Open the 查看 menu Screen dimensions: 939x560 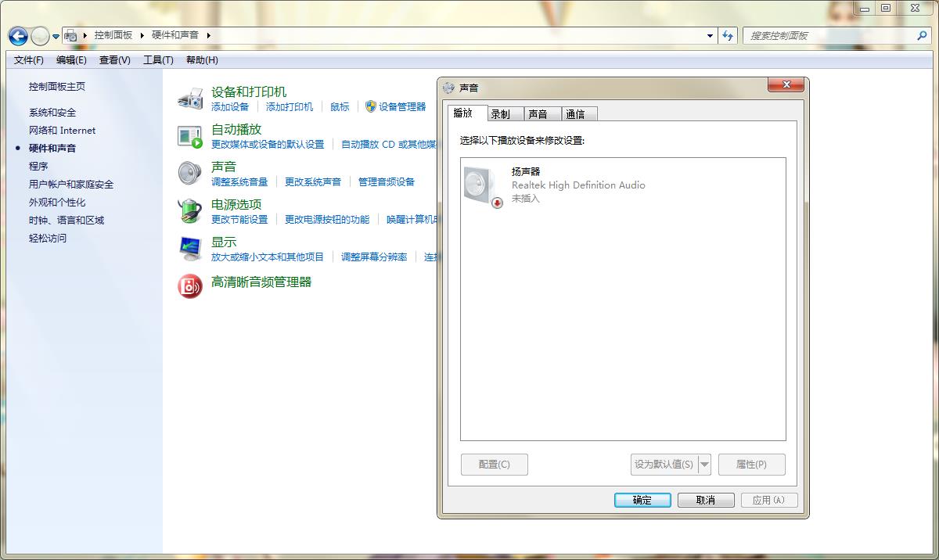[114, 60]
